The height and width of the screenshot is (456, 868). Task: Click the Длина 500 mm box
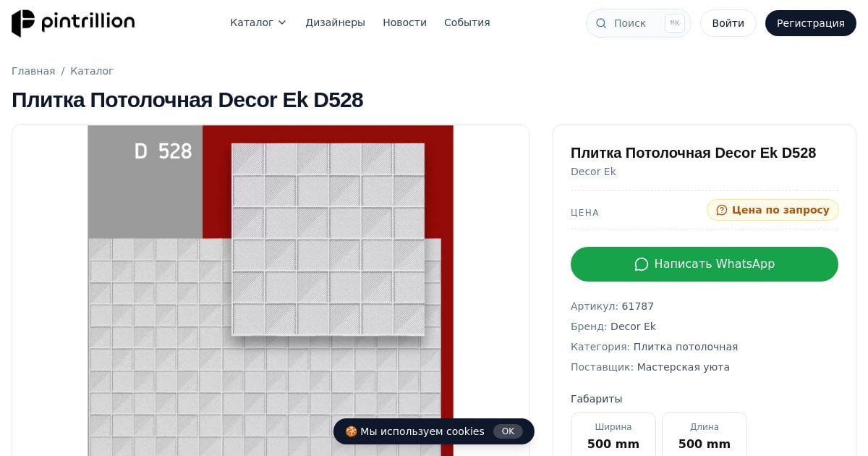705,434
